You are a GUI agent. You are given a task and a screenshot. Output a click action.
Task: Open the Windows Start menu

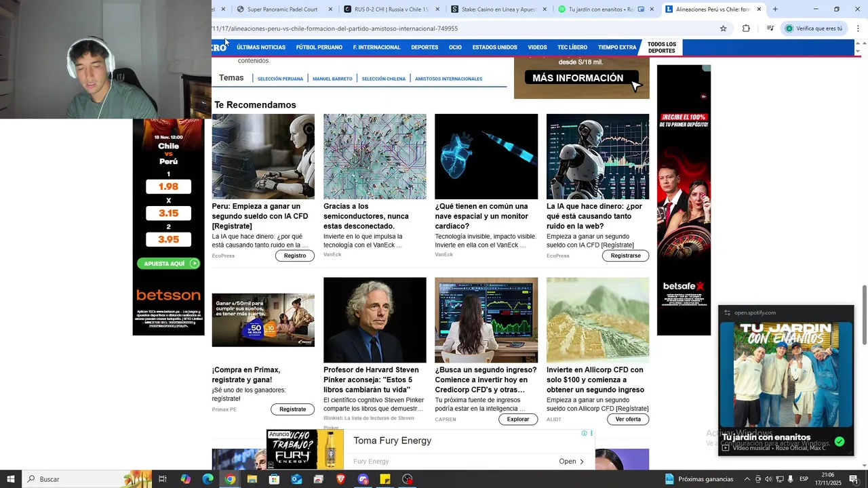[11, 479]
